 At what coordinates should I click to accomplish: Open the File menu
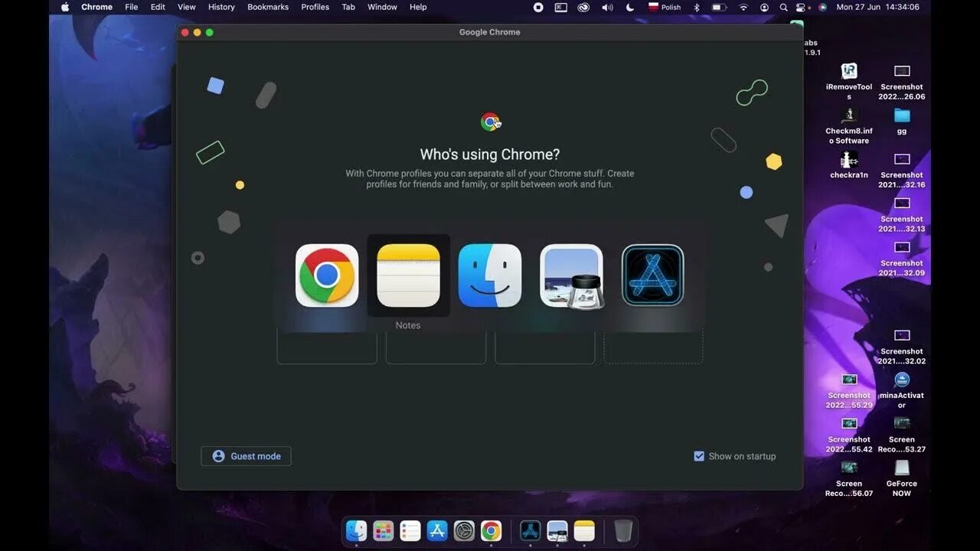131,7
